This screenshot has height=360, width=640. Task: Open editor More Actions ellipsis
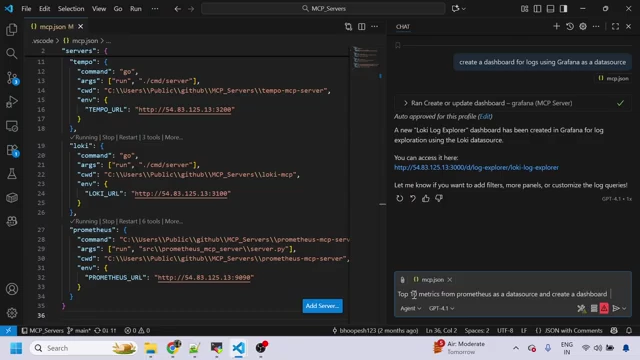click(x=375, y=27)
